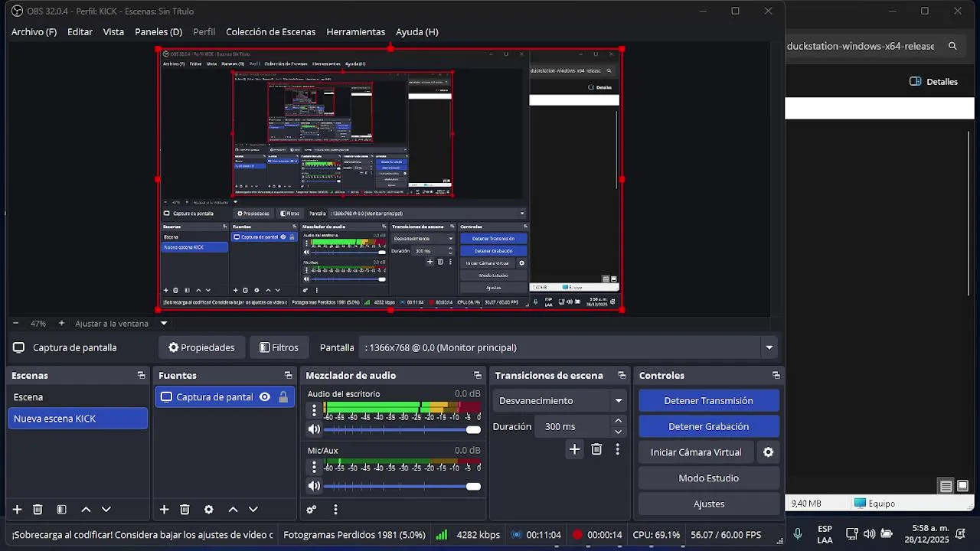Viewport: 980px width, 551px height.
Task: Remove selected source with trash icon
Action: [185, 510]
